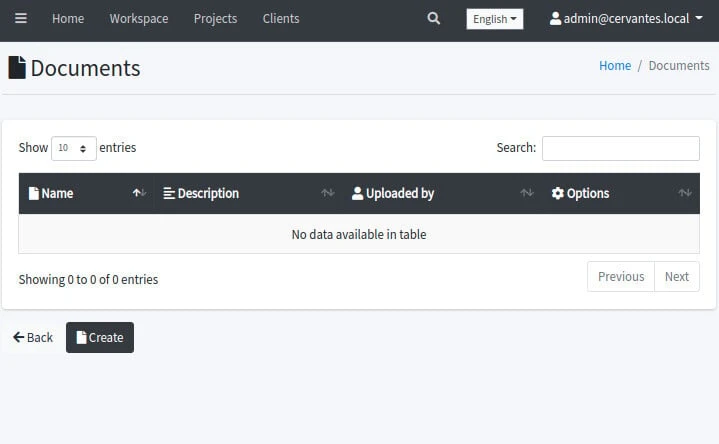Open the hamburger sidebar menu
This screenshot has height=444, width=719.
pyautogui.click(x=21, y=18)
